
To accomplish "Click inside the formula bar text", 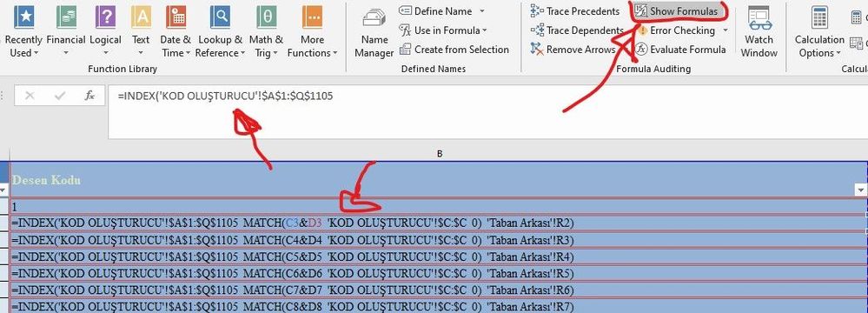I will click(x=225, y=96).
